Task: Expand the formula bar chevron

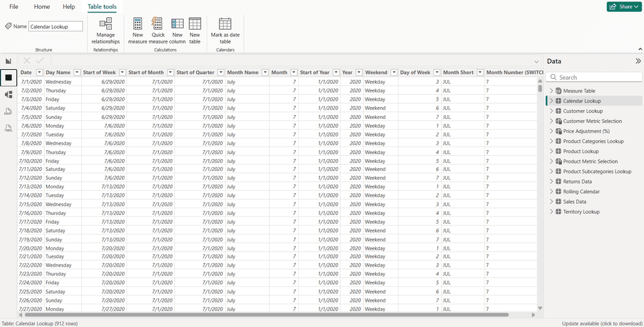Action: tap(536, 61)
